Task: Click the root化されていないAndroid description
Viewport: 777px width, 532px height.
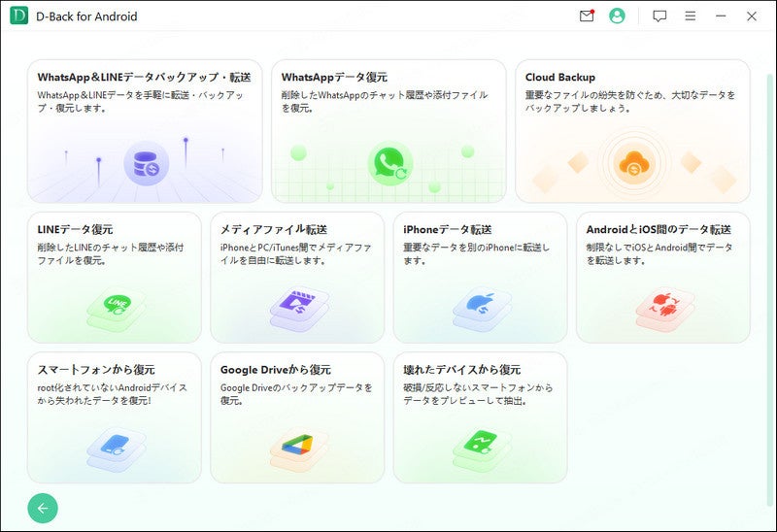Action: 112,394
